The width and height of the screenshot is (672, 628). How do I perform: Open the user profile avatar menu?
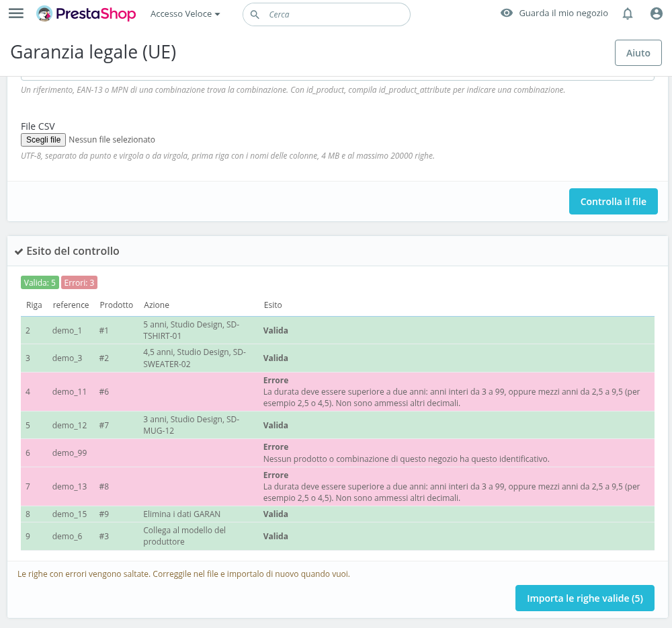[656, 13]
